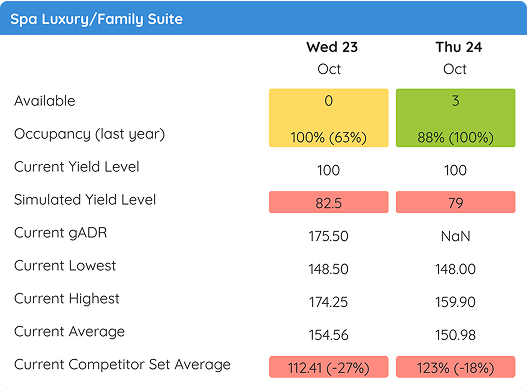Screen dimensions: 527x389
Task: Click the 175.50 current gADR value
Action: tap(329, 236)
